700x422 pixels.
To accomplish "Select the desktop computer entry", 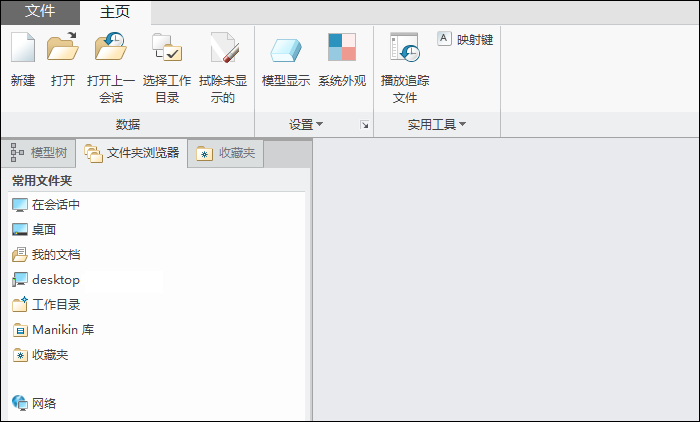I will pyautogui.click(x=46, y=280).
